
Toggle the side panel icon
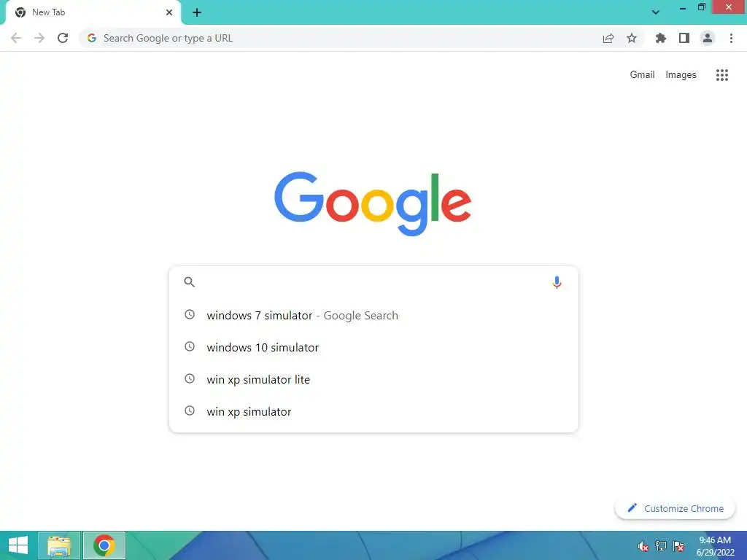pos(684,38)
